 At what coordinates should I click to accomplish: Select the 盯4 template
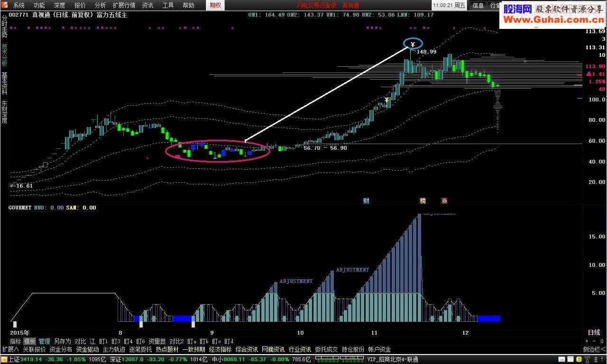point(128,341)
